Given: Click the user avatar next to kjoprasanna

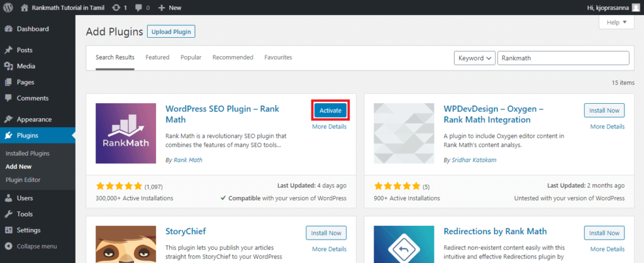Looking at the screenshot, I should 636,8.
